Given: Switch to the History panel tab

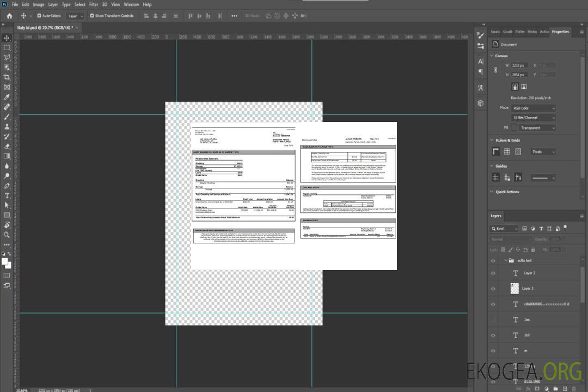Looking at the screenshot, I should coord(532,32).
